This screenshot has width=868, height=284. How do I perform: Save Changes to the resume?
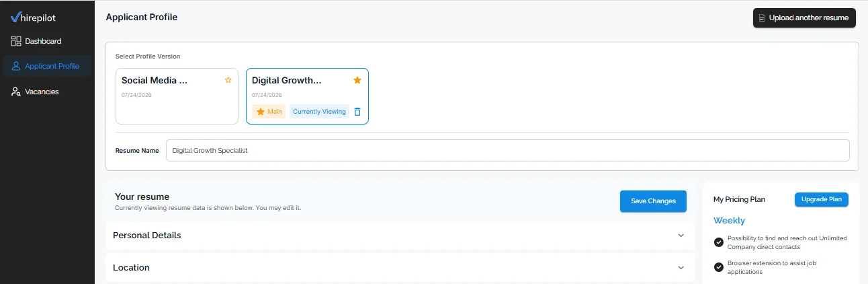coord(653,201)
